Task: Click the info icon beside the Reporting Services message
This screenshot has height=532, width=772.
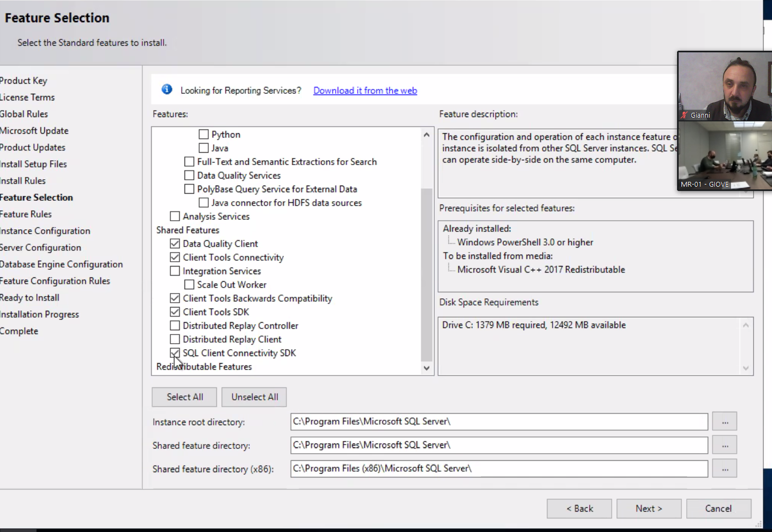Action: click(167, 89)
